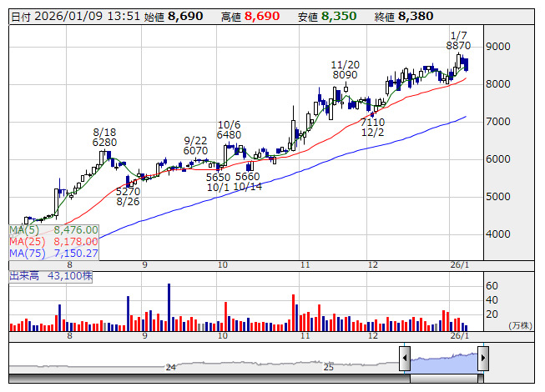Click the MA(25) 8,178.00 legend entry

(54, 242)
